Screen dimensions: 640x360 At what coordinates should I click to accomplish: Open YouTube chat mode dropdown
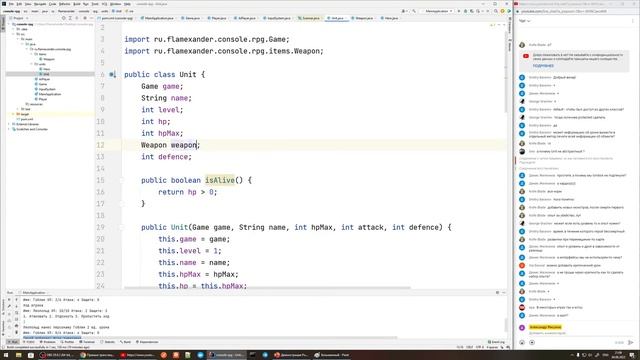(x=524, y=21)
